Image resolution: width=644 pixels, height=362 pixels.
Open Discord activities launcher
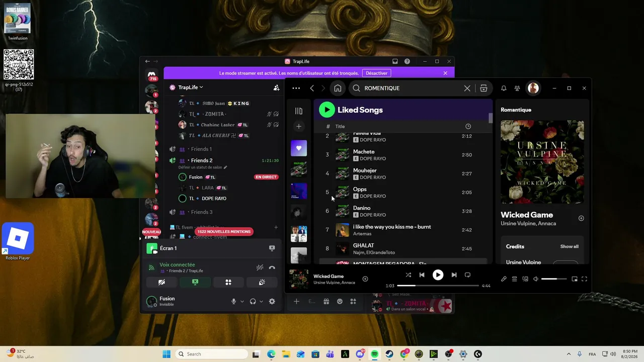point(228,283)
